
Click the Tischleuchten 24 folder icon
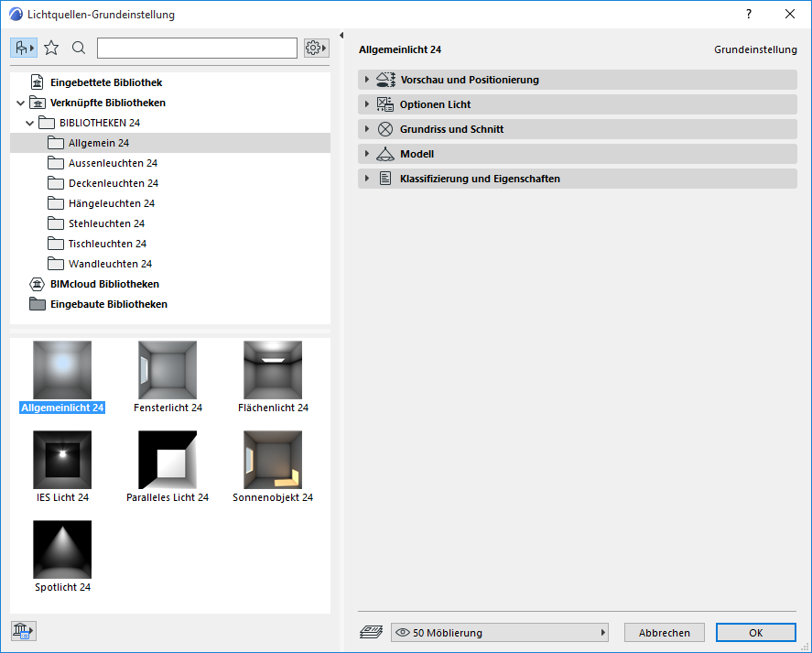pyautogui.click(x=56, y=245)
